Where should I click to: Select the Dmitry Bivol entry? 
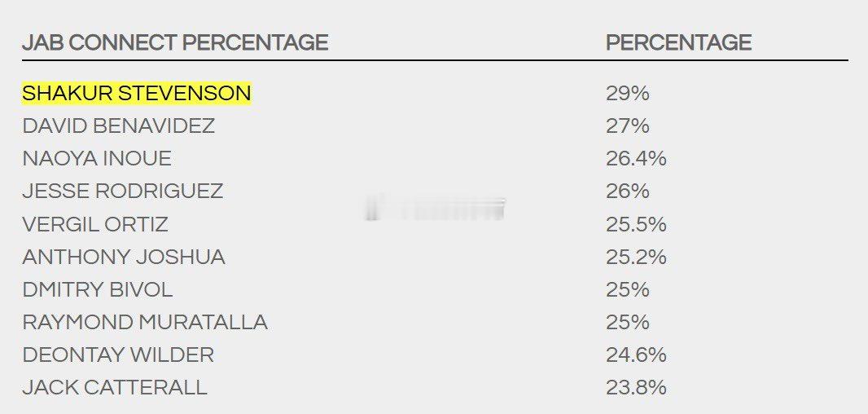tap(98, 289)
